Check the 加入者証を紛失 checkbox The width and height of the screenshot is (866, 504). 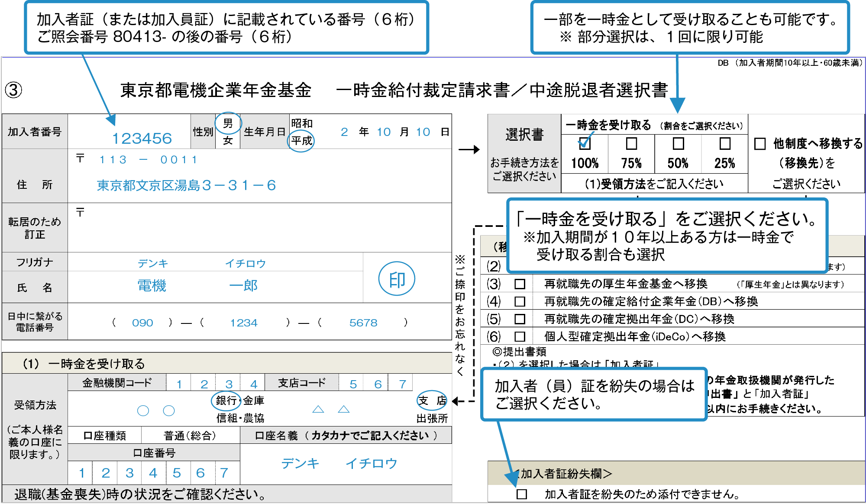[522, 494]
